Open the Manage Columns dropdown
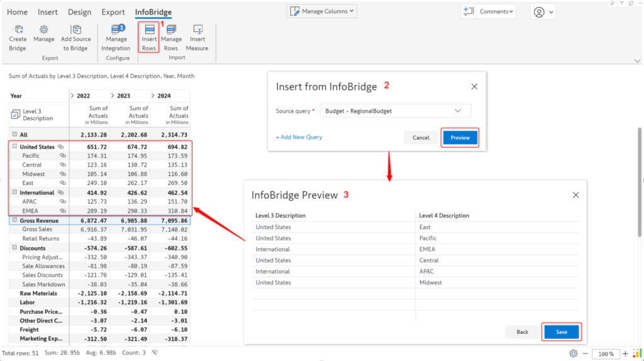 pyautogui.click(x=322, y=11)
